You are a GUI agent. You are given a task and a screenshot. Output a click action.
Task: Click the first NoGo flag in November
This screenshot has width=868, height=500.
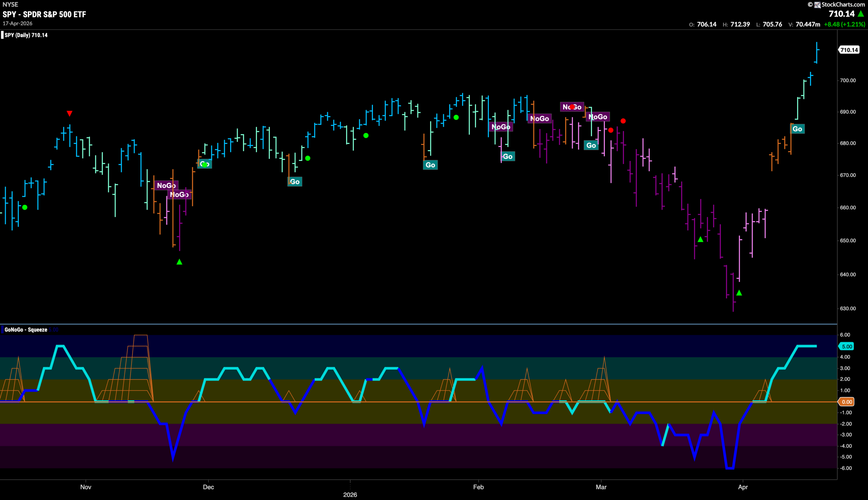[166, 185]
